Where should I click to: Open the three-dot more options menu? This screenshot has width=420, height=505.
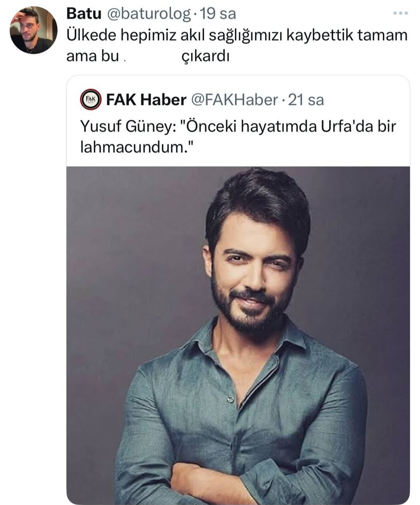point(400,14)
